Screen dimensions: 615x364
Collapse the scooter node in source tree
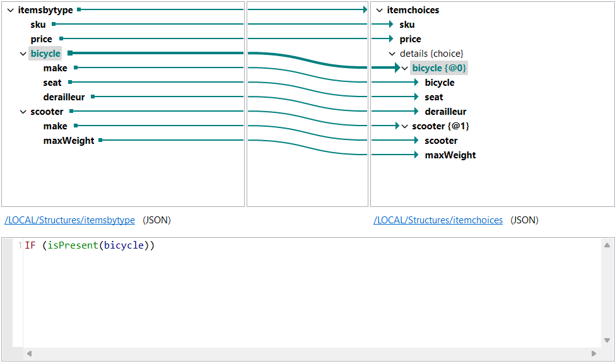pyautogui.click(x=23, y=111)
